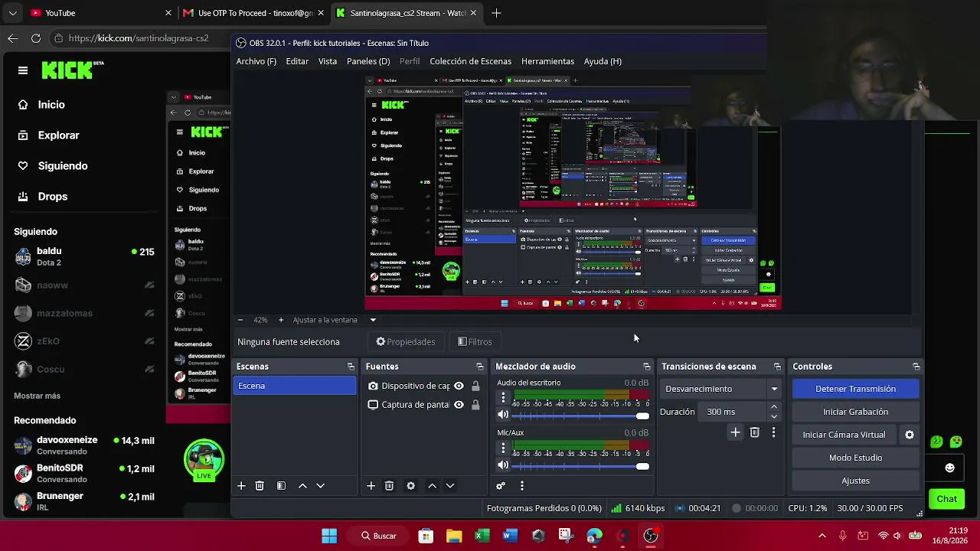Toggle Modo Estudio
980x551 pixels.
tap(855, 458)
